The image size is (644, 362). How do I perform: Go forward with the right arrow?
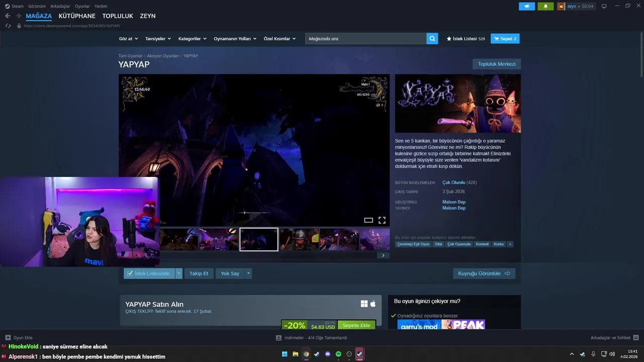(19, 16)
